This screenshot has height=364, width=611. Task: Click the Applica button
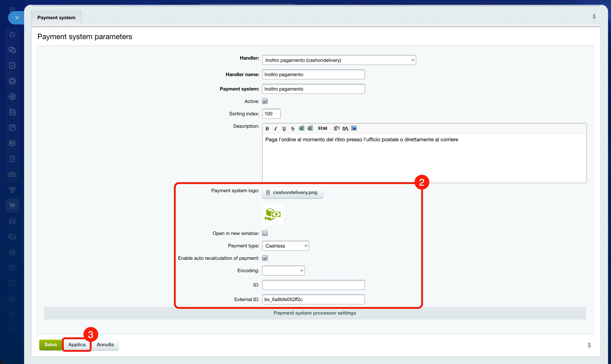coord(77,345)
